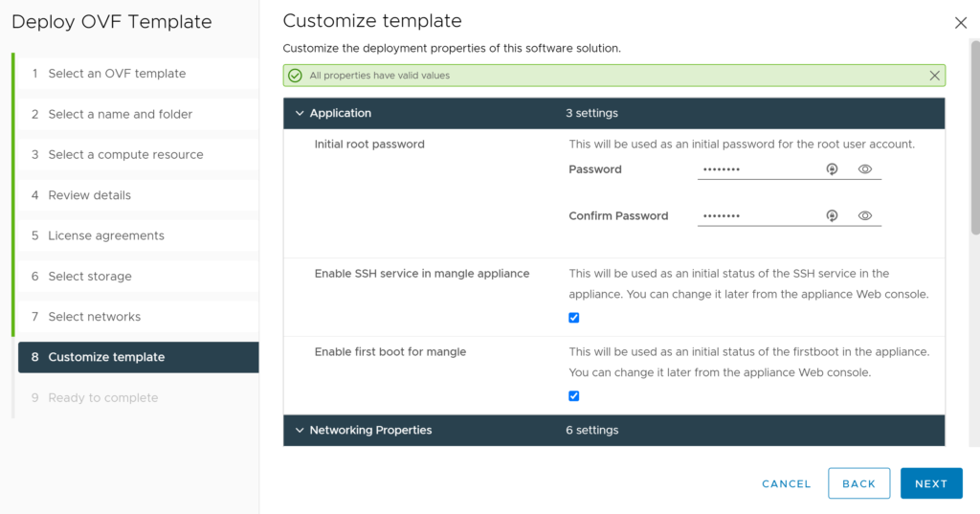Collapse the Networking Properties section
Screen dimensions: 980x514
point(300,430)
